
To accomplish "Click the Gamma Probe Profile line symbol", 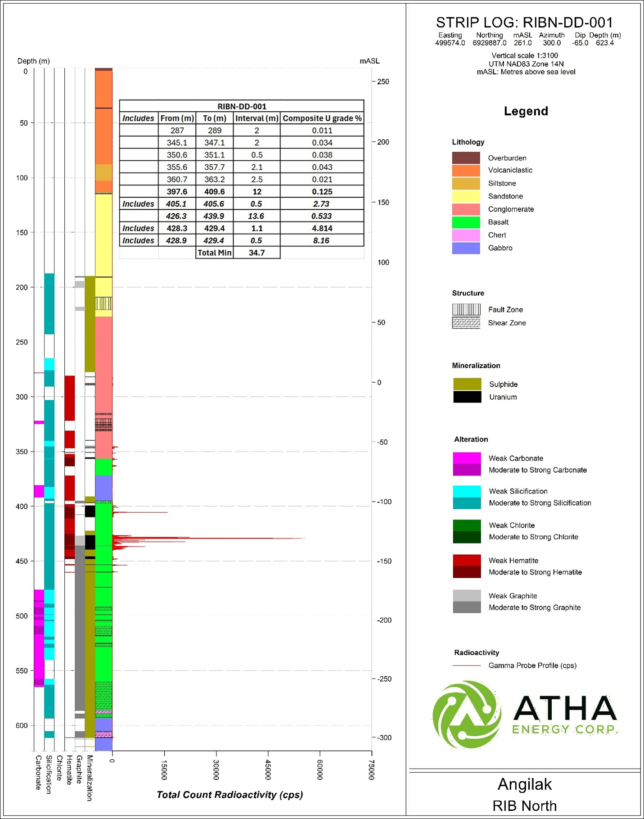I will (x=467, y=665).
